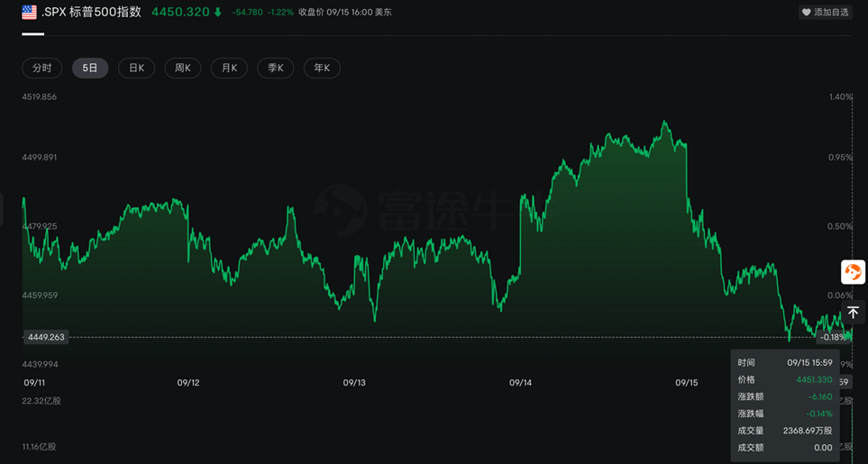The width and height of the screenshot is (868, 464).
Task: Click the 成交量 label in tooltip
Action: pyautogui.click(x=751, y=431)
